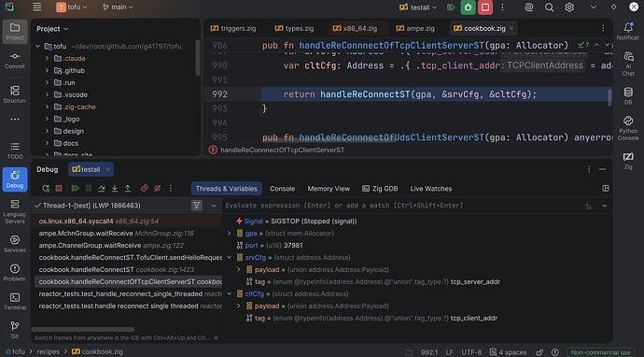This screenshot has width=644, height=357.
Task: Switch to the triggers.zig tab
Action: coord(233,28)
